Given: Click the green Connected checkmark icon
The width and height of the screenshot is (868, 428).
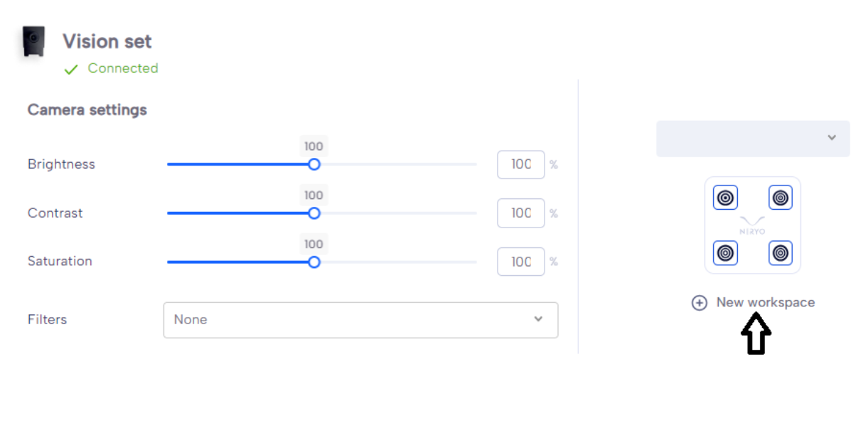Looking at the screenshot, I should tap(70, 69).
